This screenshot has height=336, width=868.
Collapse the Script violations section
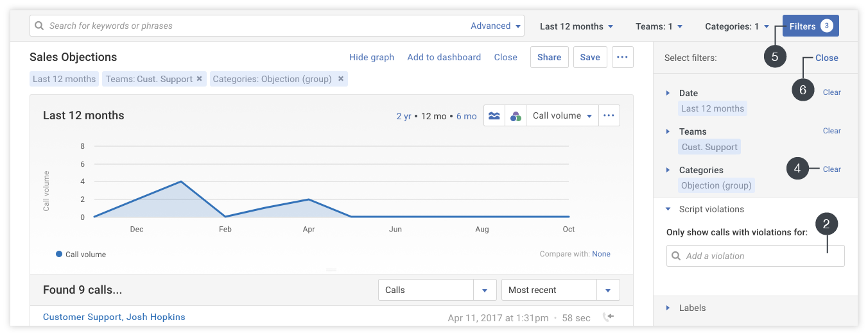[x=668, y=209]
